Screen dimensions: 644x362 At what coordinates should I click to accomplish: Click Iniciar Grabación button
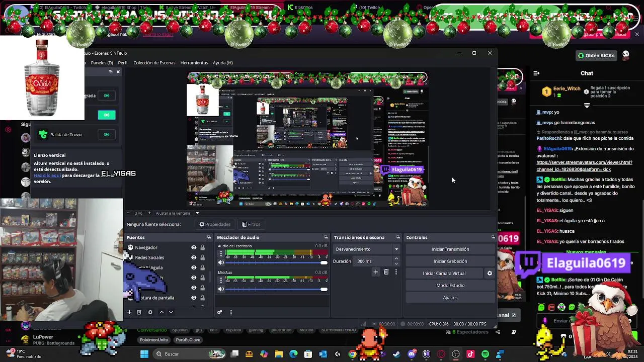[x=450, y=261]
